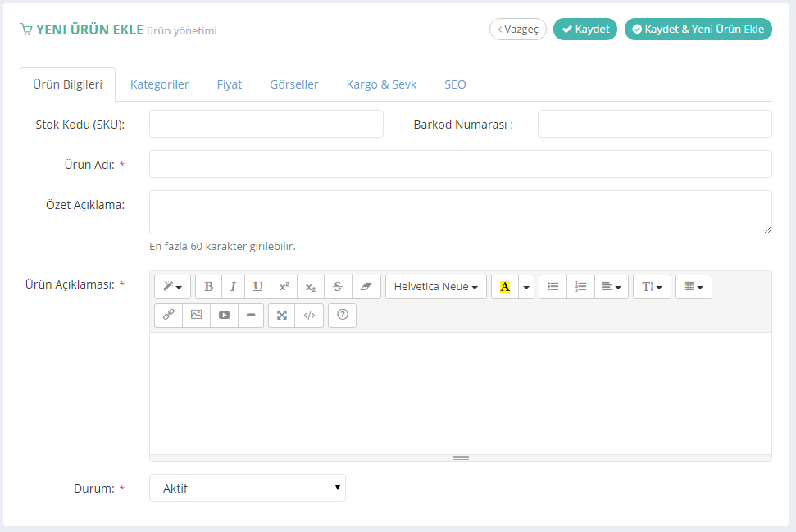Click the yellow highlight color button
The height and width of the screenshot is (532, 796).
coord(504,287)
